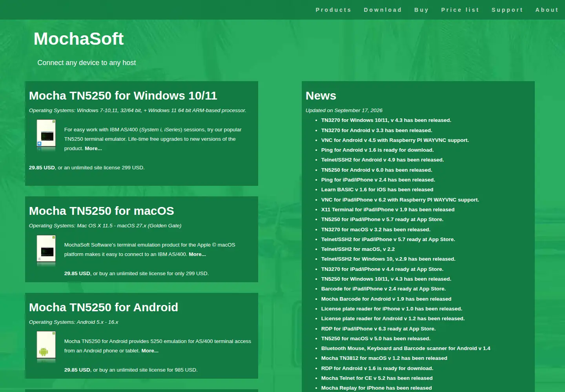Viewport: 565px width, 392px height.
Task: Open Mocha TN5250 for macOS heading
Action: click(x=102, y=211)
